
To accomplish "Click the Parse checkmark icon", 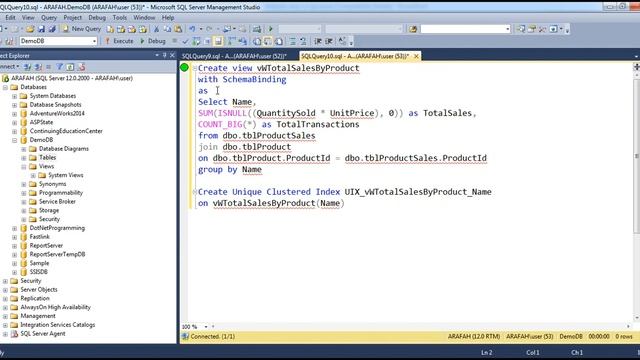I will click(185, 41).
